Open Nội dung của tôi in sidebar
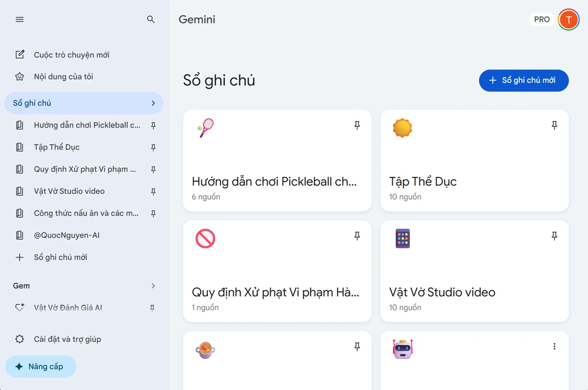 tap(64, 77)
